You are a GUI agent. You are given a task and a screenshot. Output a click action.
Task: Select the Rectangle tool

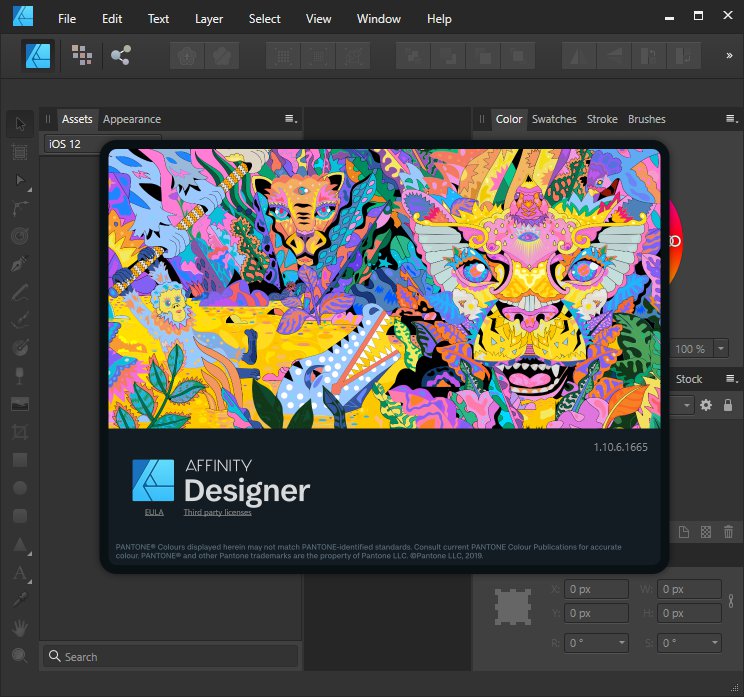point(20,460)
